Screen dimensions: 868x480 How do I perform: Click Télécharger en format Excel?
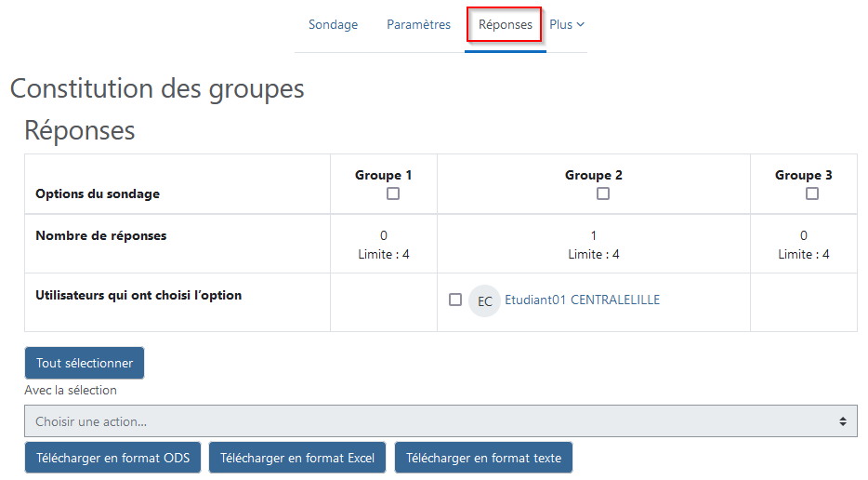(x=297, y=458)
